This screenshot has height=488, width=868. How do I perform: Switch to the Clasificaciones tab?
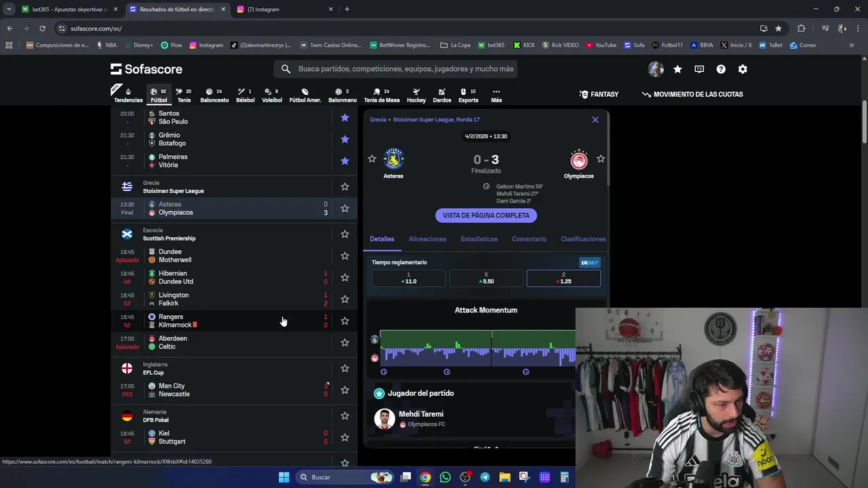pyautogui.click(x=583, y=239)
